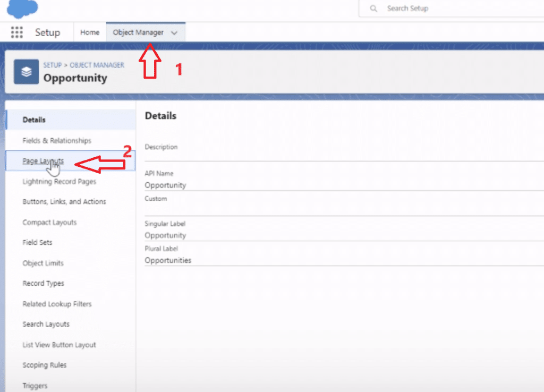The height and width of the screenshot is (392, 544).
Task: Expand the Object Manager tab chevron
Action: point(174,33)
